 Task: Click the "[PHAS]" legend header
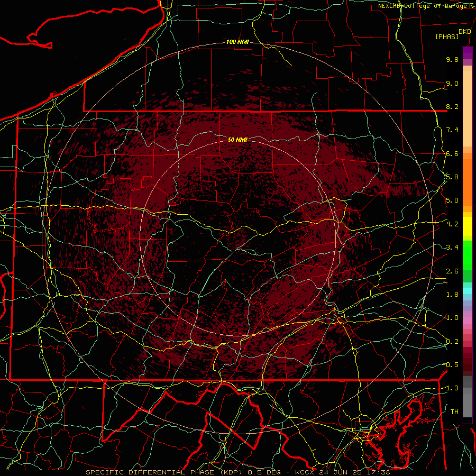447,37
